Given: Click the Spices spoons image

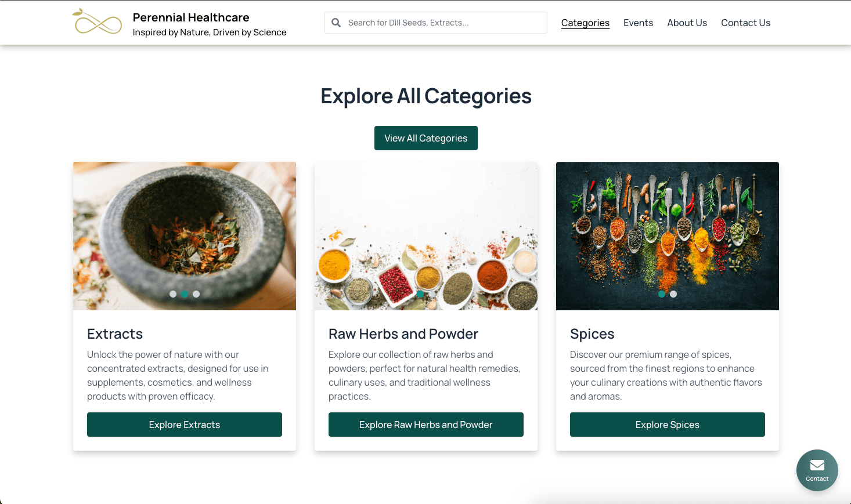Looking at the screenshot, I should click(668, 232).
